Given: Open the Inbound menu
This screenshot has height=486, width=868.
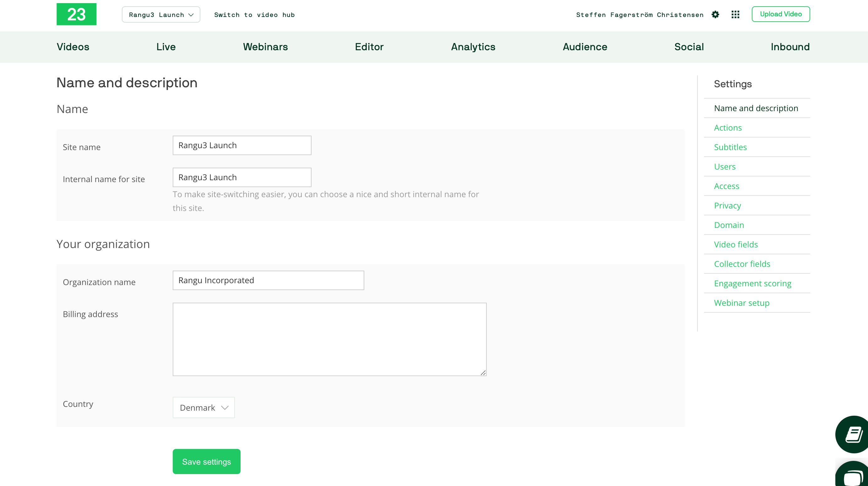Looking at the screenshot, I should click(790, 47).
